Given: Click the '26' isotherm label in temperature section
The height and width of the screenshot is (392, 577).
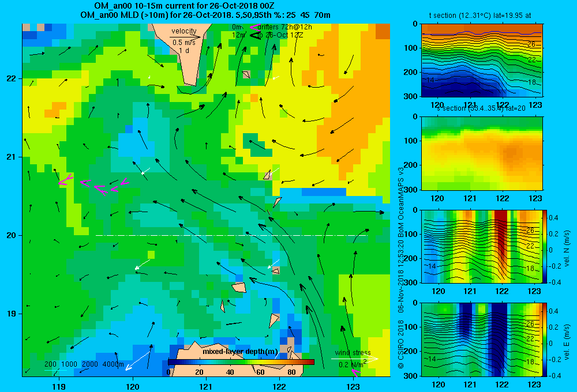Looking at the screenshot, I should point(531,44).
